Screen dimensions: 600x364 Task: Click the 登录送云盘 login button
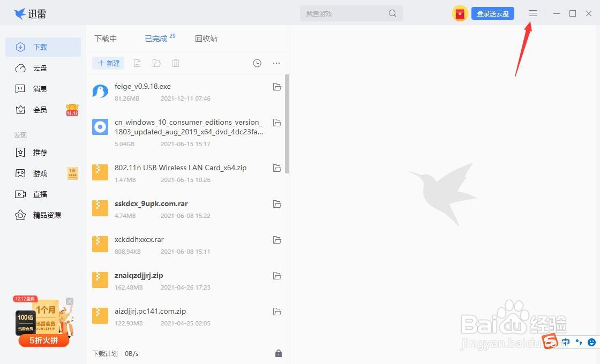pos(493,14)
